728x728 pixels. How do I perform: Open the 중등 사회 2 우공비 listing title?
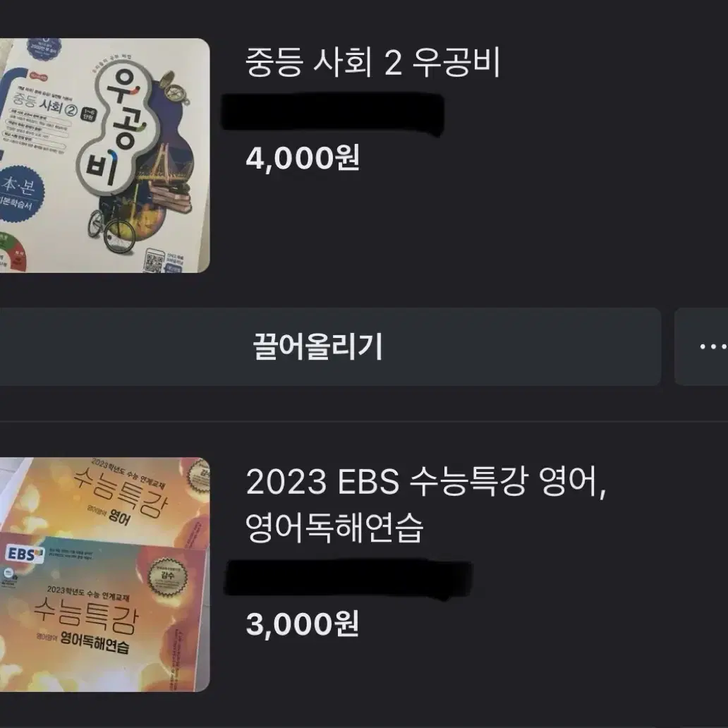[372, 63]
